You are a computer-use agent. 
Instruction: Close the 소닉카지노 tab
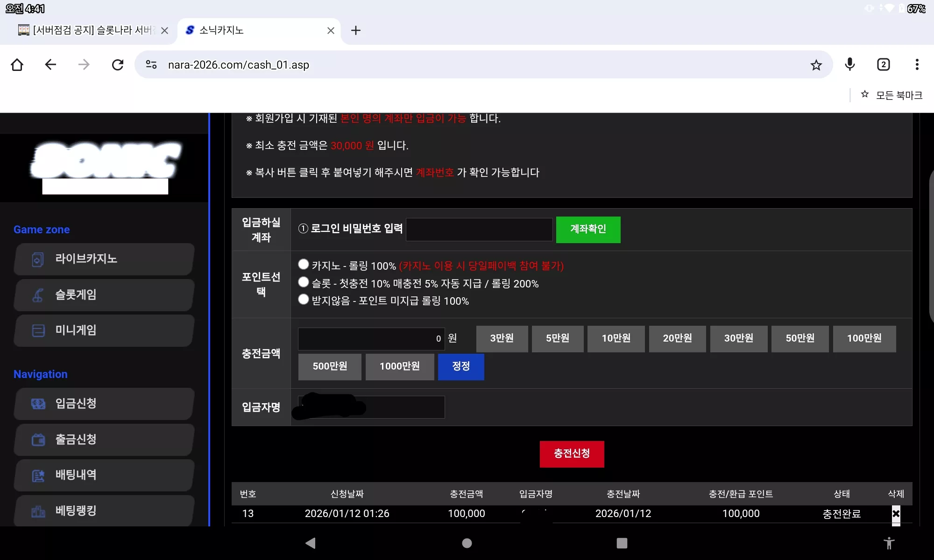pos(331,30)
